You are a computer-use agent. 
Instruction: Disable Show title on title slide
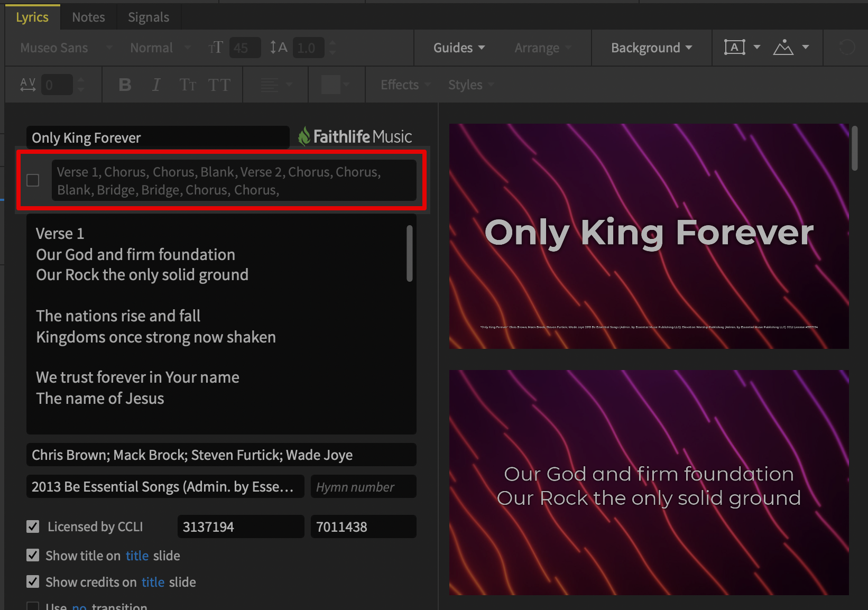coord(33,555)
